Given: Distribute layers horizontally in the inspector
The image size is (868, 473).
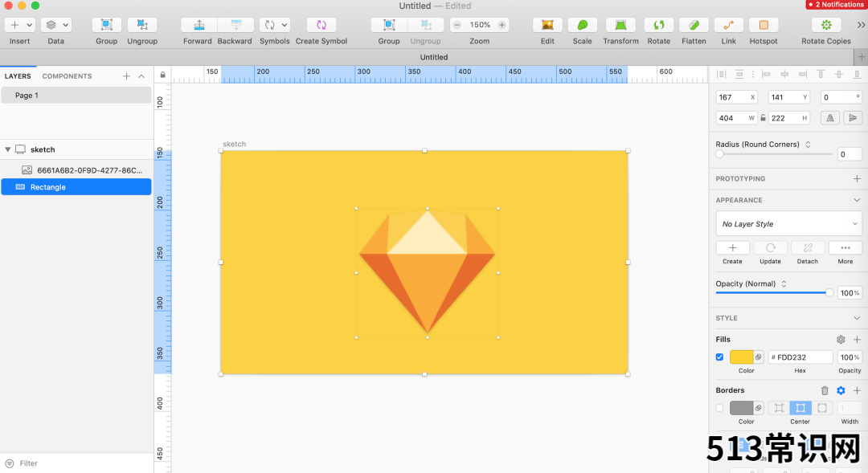Looking at the screenshot, I should coord(721,74).
